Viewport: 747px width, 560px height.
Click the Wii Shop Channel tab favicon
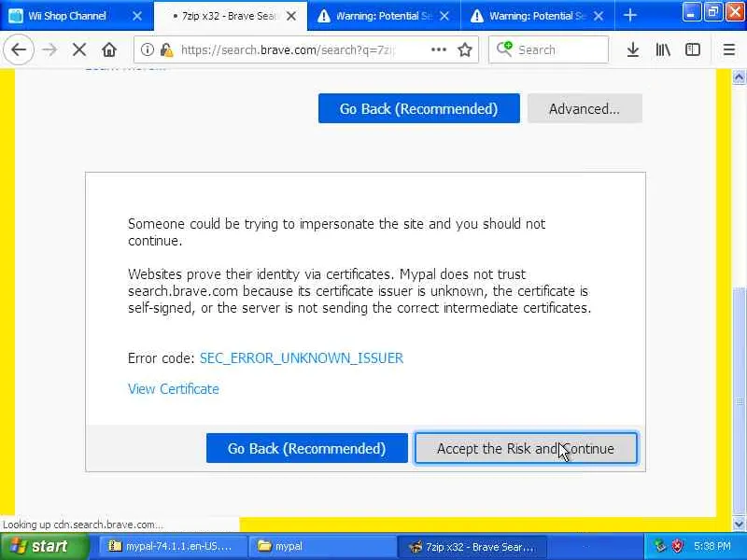click(15, 16)
